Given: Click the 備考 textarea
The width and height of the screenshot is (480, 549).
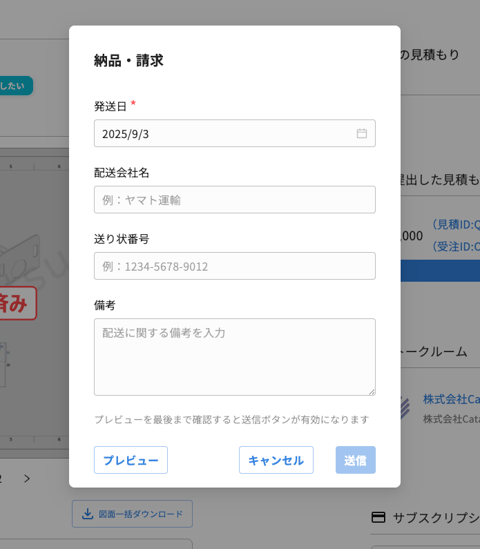Looking at the screenshot, I should click(235, 357).
